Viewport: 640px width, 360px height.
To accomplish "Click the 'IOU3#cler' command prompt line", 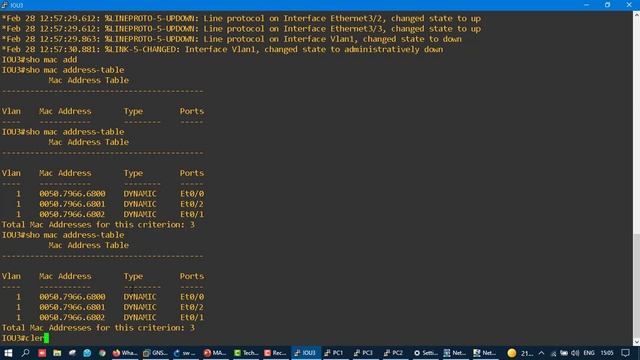I will click(25, 338).
